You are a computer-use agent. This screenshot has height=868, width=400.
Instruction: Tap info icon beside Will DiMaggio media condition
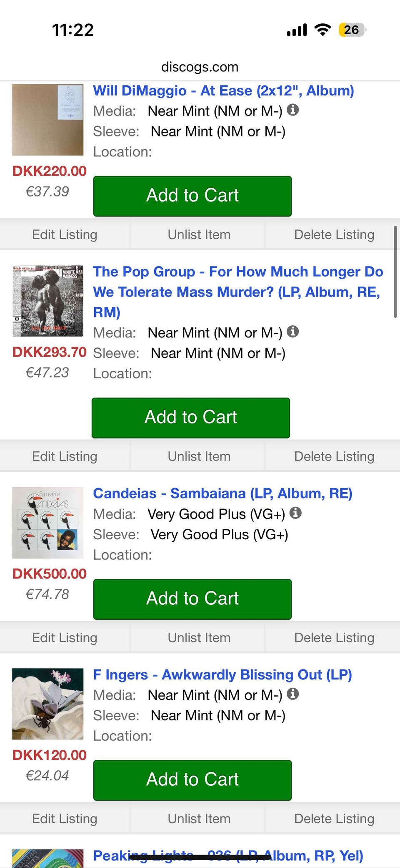click(293, 110)
